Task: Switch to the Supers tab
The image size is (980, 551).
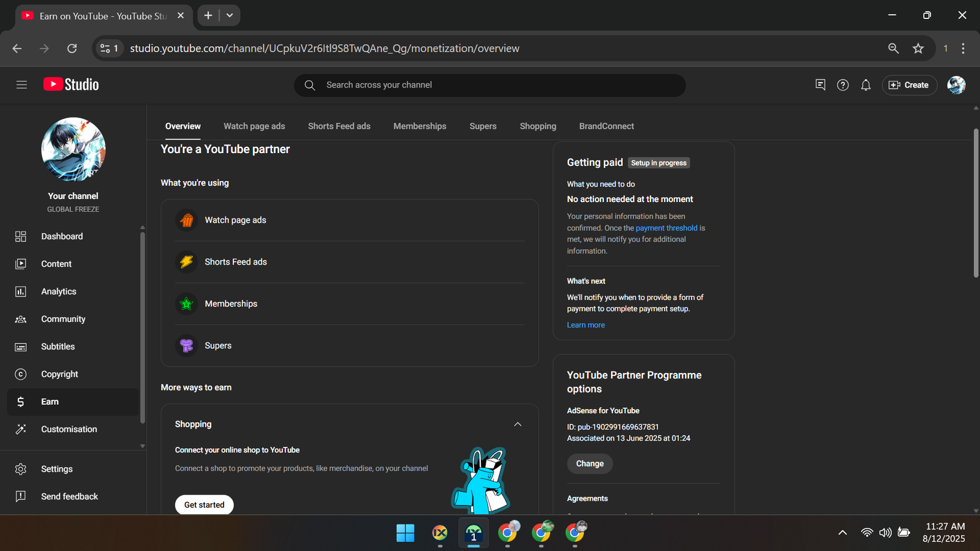Action: click(483, 126)
